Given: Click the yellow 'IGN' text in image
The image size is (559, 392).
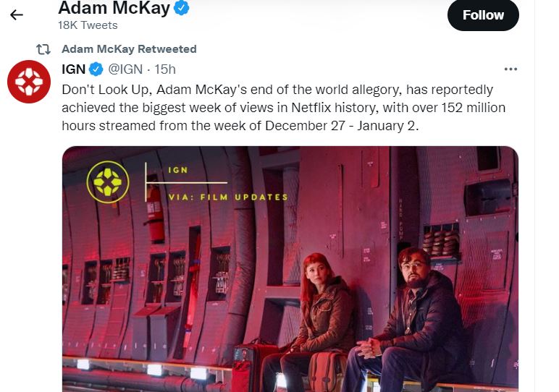Looking at the screenshot, I should 178,170.
